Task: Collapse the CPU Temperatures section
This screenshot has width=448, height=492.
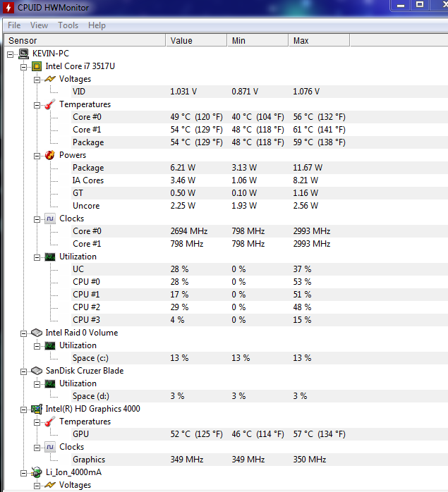Action: pos(37,105)
